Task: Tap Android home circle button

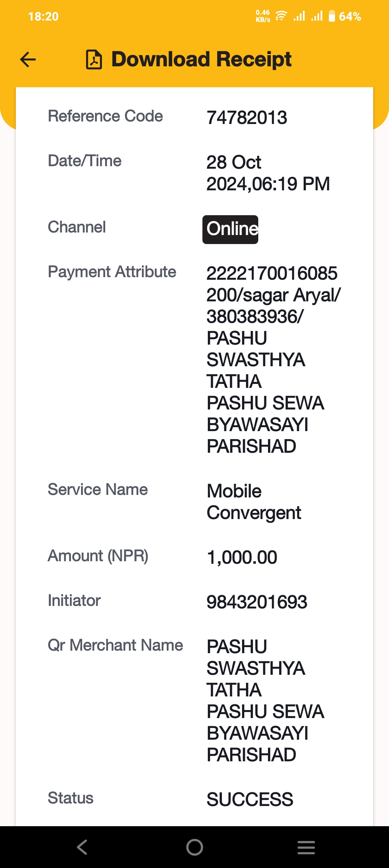Action: [x=194, y=847]
